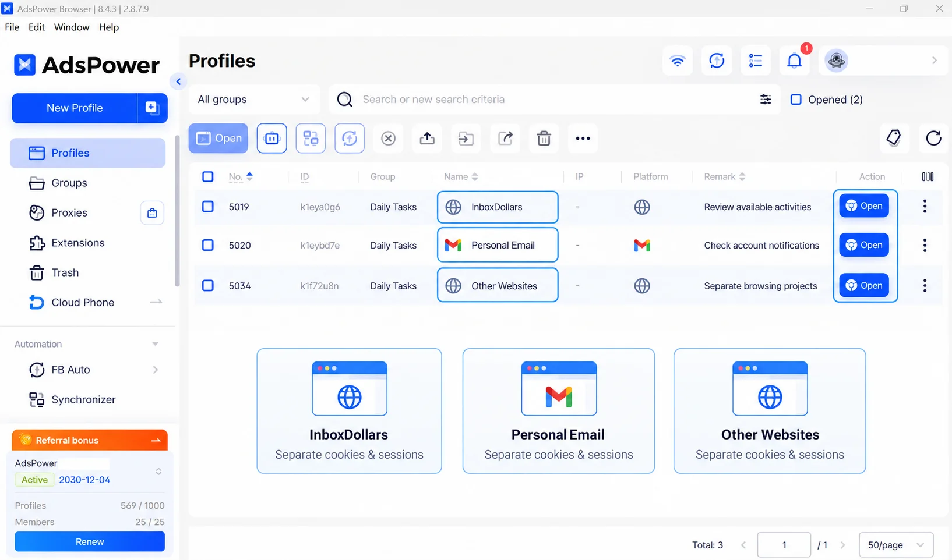952x560 pixels.
Task: Toggle the select-all header checkbox
Action: [207, 176]
